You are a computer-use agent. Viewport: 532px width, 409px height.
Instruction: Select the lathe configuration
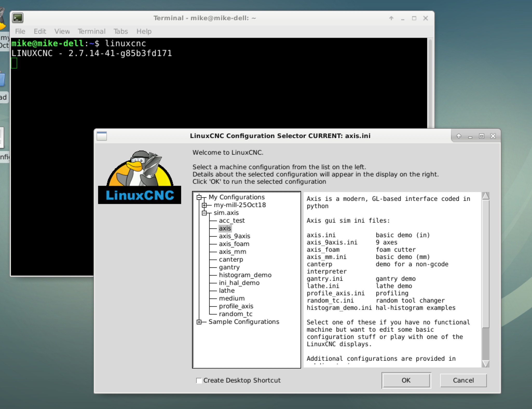tap(227, 291)
